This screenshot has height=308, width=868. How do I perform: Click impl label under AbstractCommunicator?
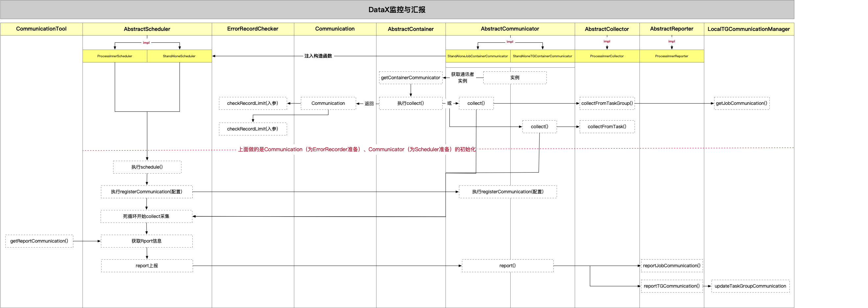tap(510, 42)
